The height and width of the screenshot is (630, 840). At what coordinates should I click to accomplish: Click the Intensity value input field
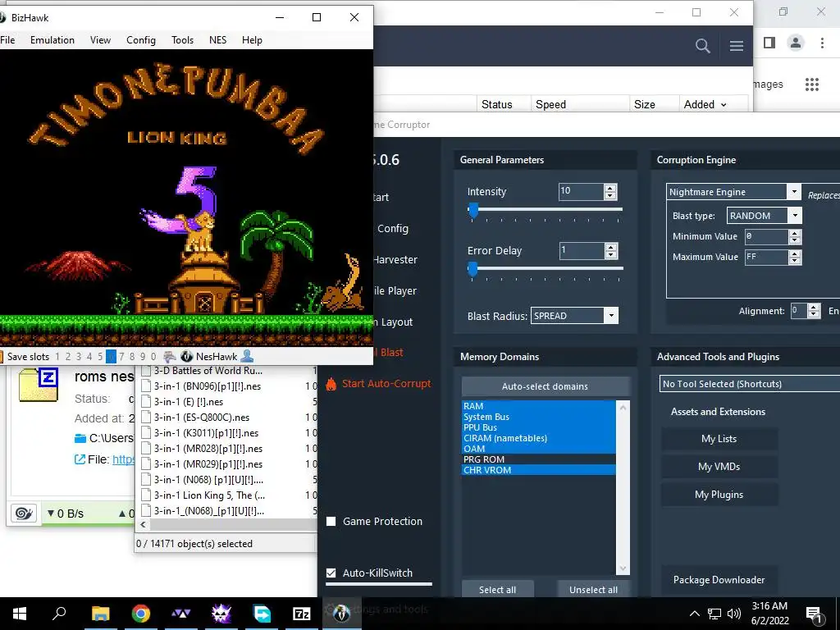point(582,191)
